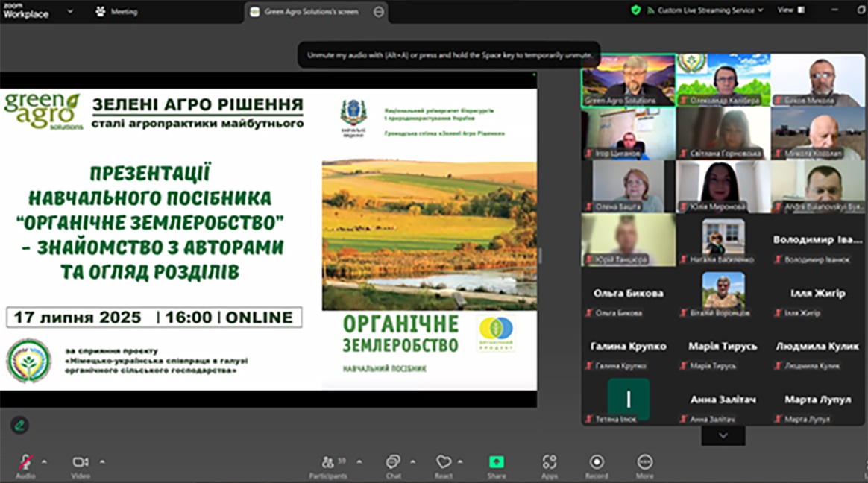Expand audio options arrow beside Audio
This screenshot has height=483, width=868.
pos(44,461)
